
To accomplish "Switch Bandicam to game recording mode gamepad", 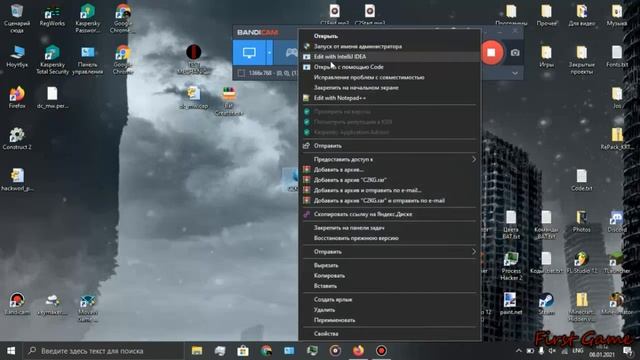I will coord(291,53).
